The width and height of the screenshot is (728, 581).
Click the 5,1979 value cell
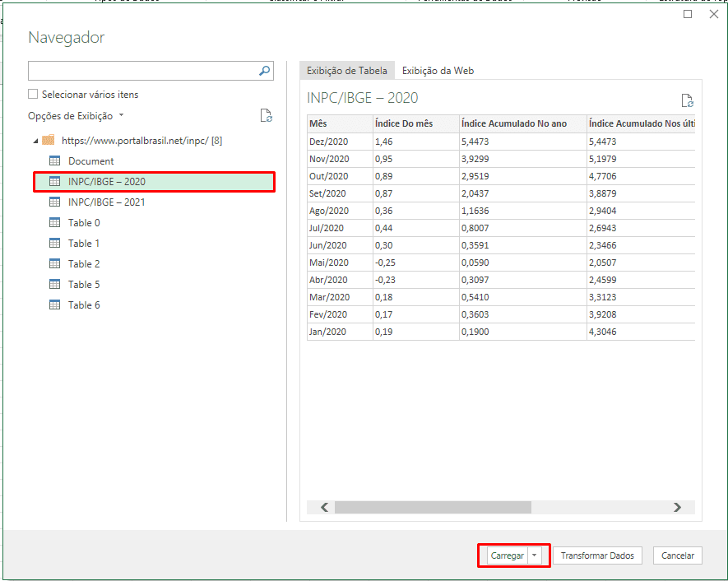(x=641, y=159)
